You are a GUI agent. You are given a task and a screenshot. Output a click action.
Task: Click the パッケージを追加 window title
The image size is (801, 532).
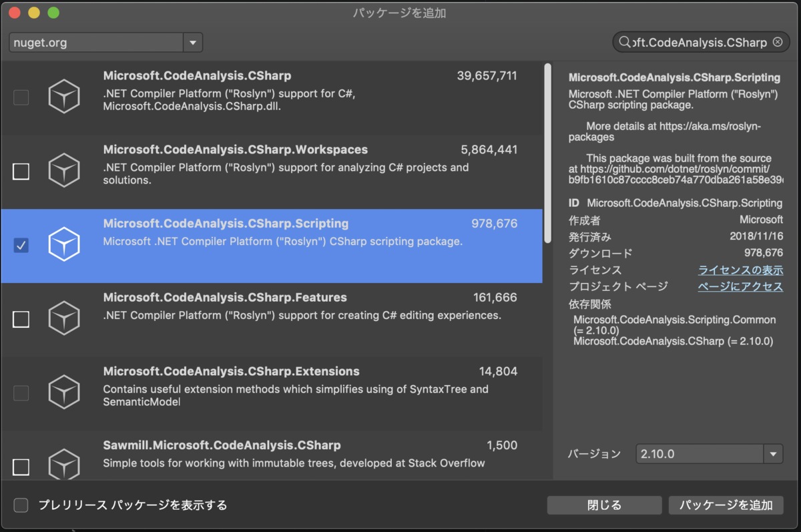click(399, 13)
